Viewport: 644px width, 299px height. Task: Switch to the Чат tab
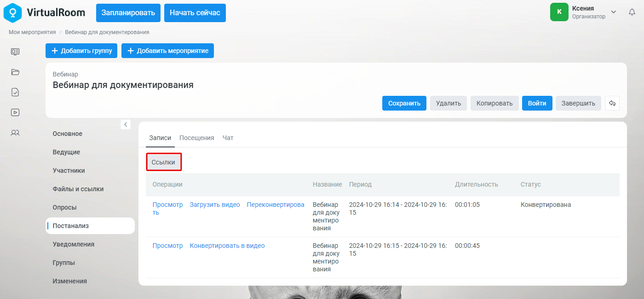click(x=228, y=138)
